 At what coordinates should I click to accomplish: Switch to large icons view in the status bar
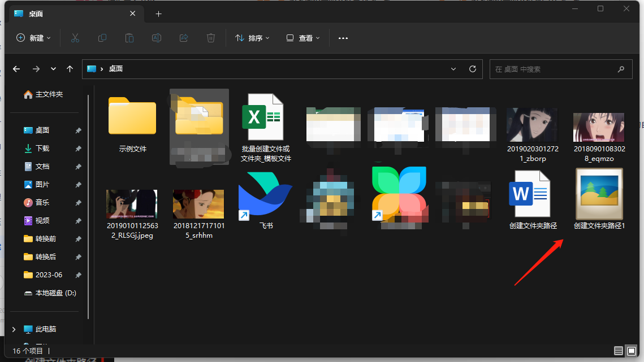(632, 351)
